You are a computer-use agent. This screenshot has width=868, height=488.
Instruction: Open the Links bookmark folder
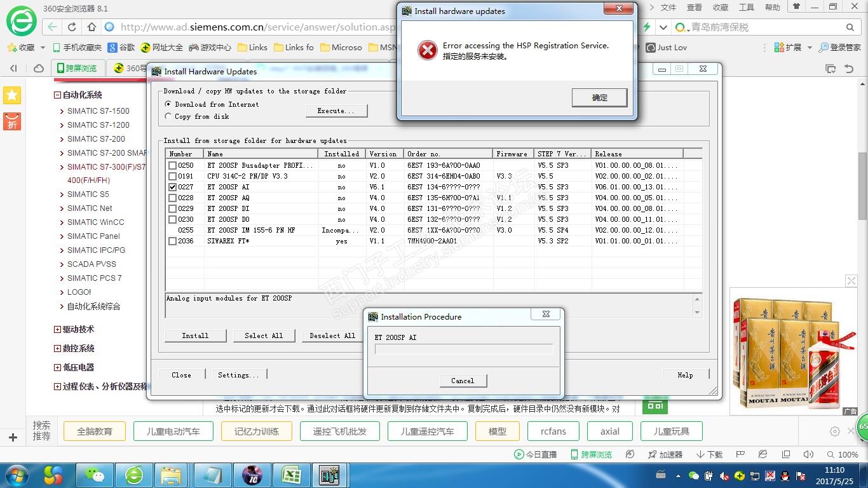point(252,48)
